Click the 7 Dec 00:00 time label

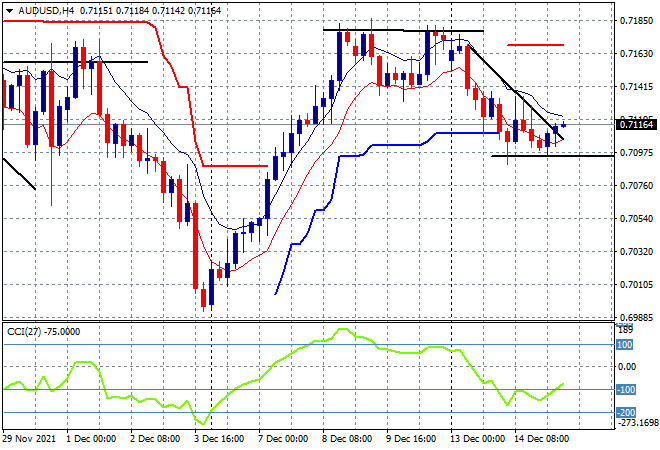(x=282, y=439)
